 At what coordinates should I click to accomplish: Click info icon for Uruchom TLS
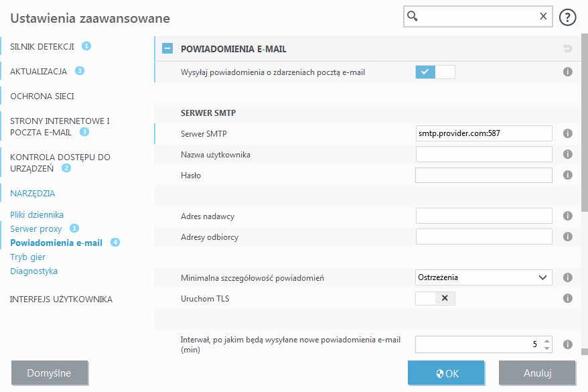click(x=568, y=298)
